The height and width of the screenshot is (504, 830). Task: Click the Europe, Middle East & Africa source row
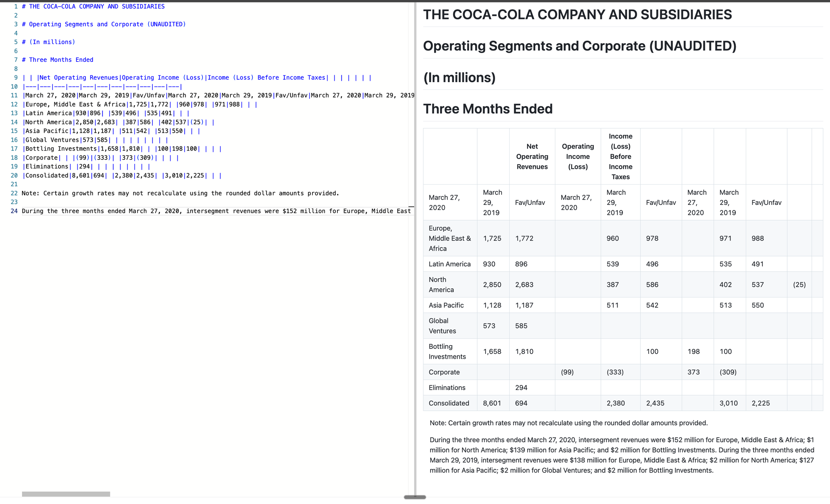pyautogui.click(x=140, y=105)
